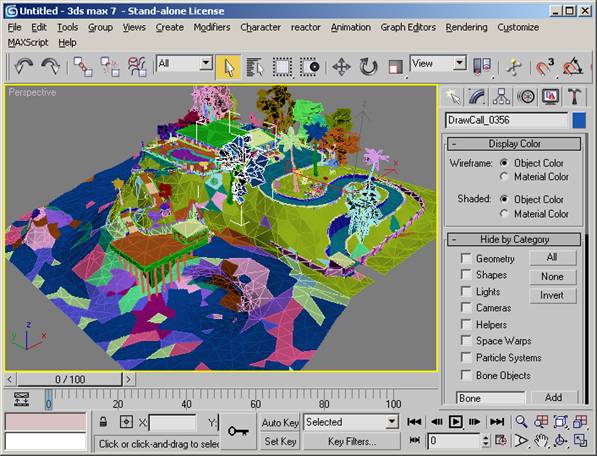Select Material Color for Wireframe
Viewport: 597px width, 456px height.
504,177
